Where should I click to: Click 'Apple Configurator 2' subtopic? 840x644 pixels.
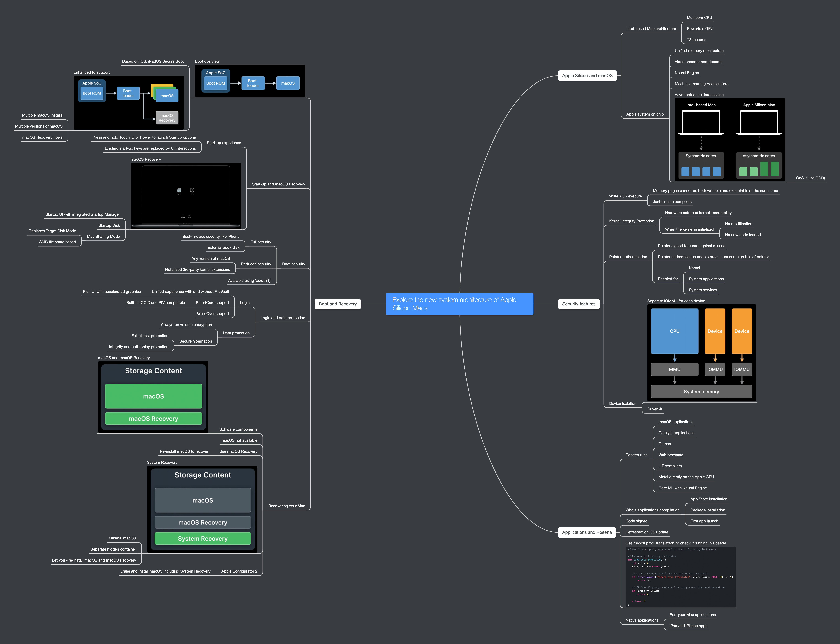pyautogui.click(x=239, y=571)
